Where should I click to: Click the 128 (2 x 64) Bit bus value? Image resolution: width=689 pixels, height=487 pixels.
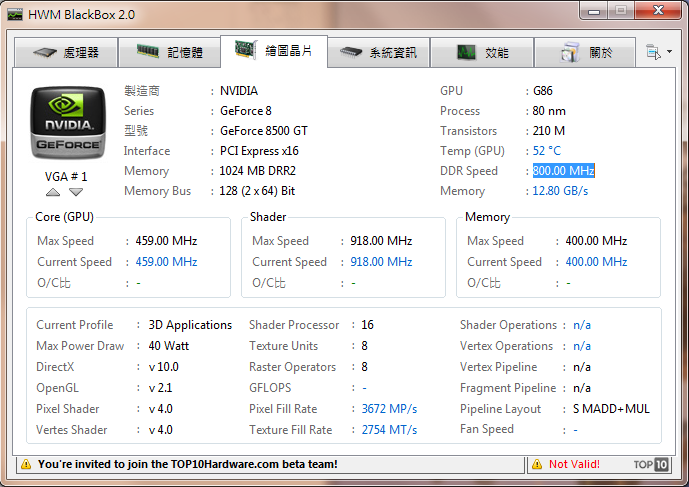click(257, 191)
